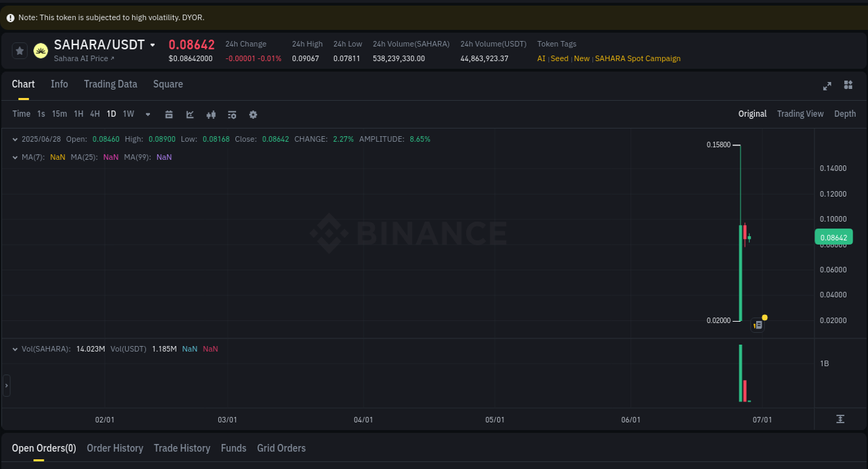The height and width of the screenshot is (469, 868).
Task: Select the line chart style icon
Action: pos(190,114)
